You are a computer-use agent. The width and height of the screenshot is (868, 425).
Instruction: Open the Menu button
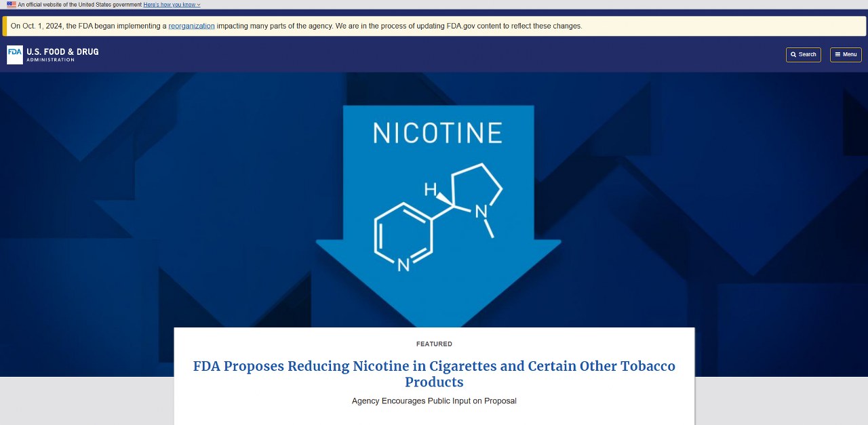(x=846, y=55)
